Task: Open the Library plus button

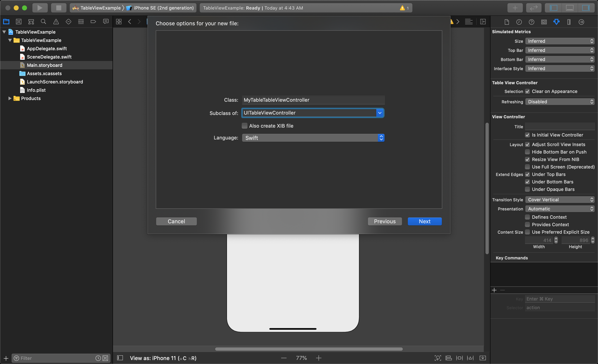Action: click(515, 8)
